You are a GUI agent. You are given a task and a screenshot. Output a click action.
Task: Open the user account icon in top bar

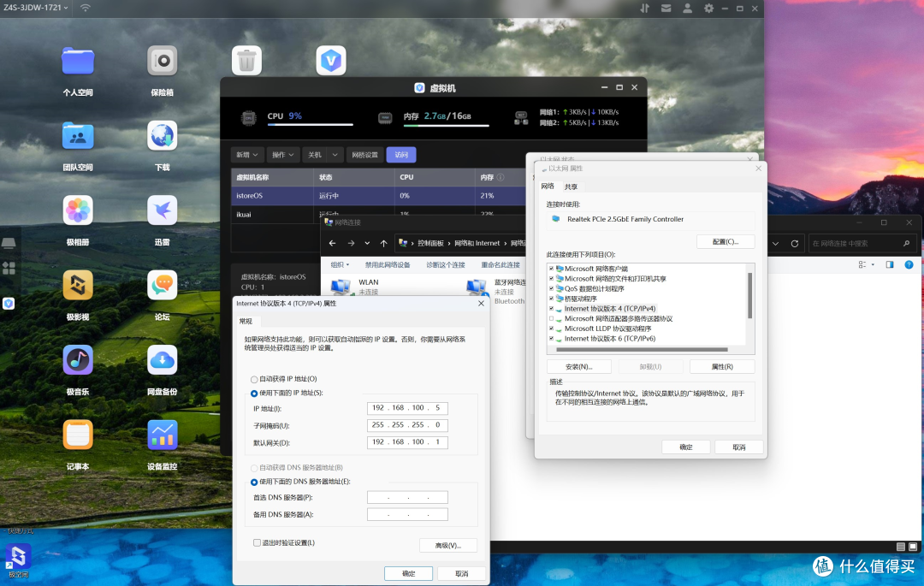click(687, 9)
